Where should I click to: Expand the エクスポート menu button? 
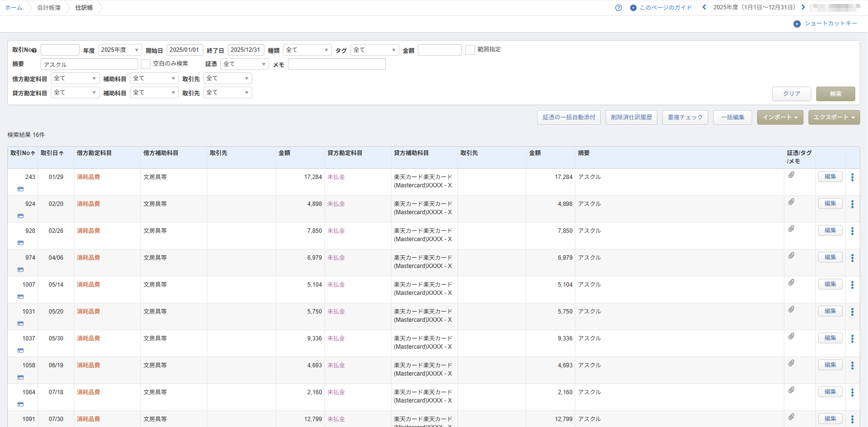pos(834,117)
